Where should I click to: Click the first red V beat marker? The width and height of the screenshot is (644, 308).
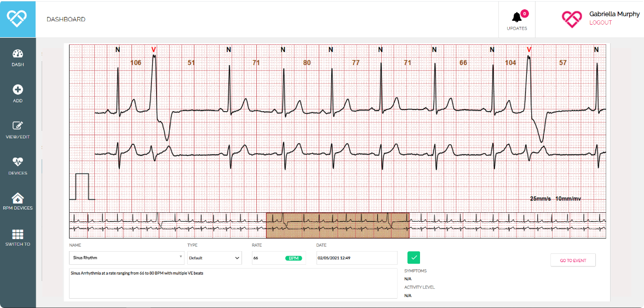pyautogui.click(x=154, y=50)
